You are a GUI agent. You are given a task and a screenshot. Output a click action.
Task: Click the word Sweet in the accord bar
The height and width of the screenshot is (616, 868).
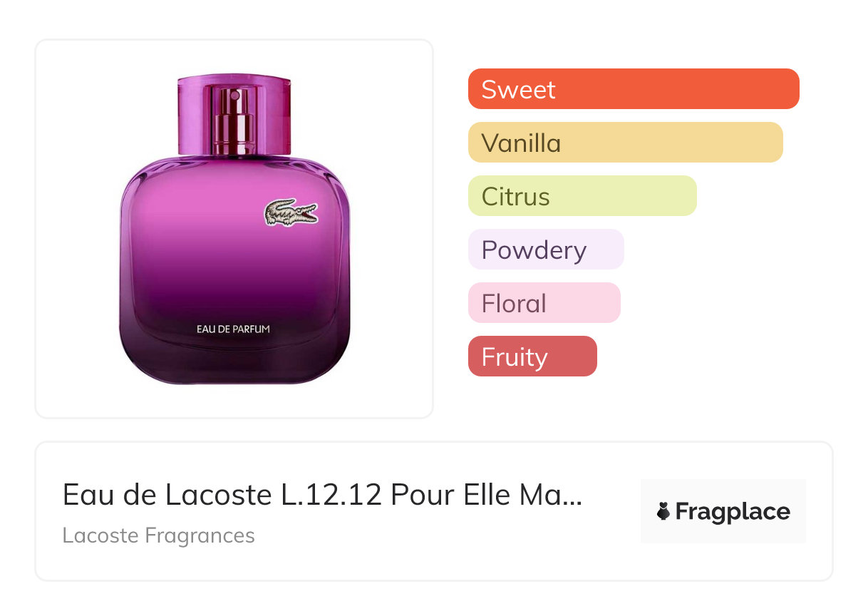518,90
